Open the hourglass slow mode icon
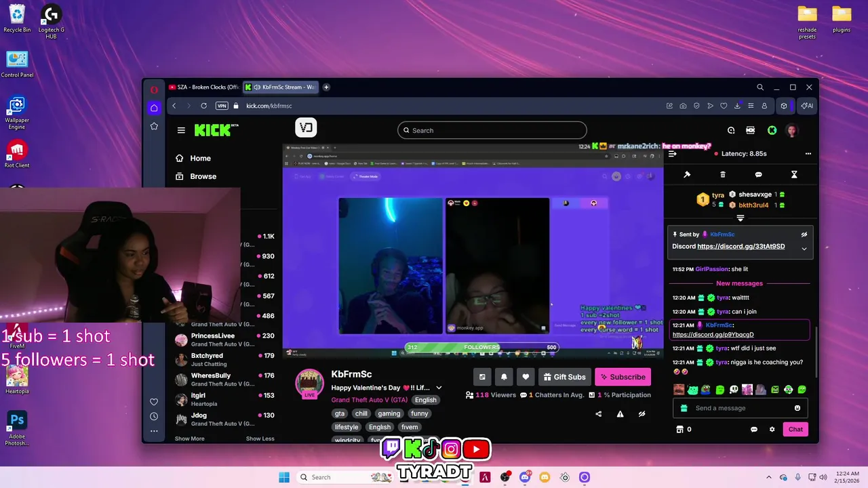The image size is (868, 488). [x=794, y=175]
